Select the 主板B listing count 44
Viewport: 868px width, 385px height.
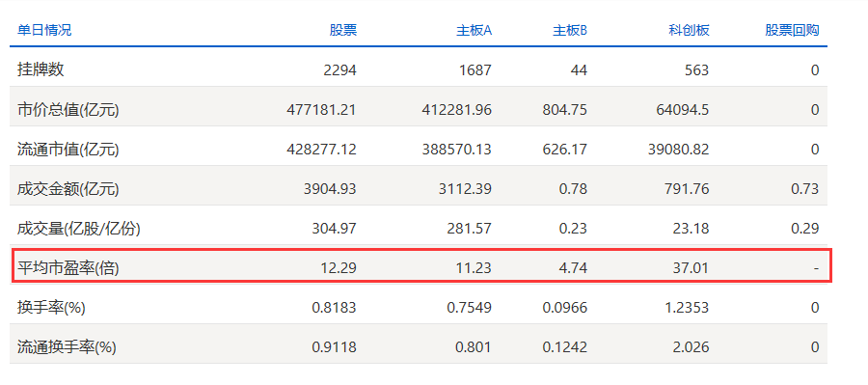click(x=579, y=69)
